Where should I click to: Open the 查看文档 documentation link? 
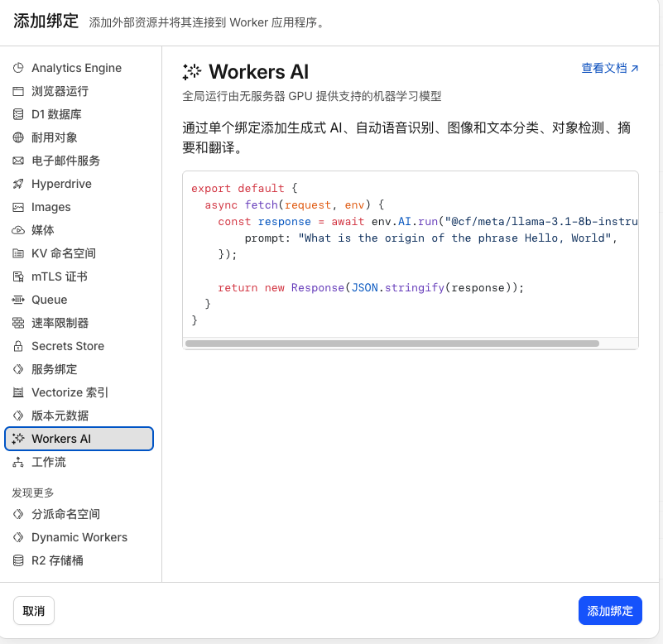[x=609, y=69]
